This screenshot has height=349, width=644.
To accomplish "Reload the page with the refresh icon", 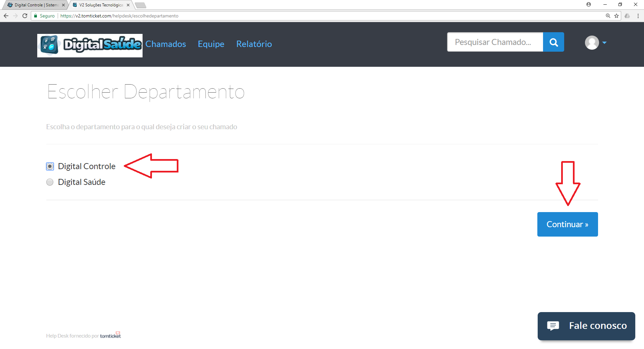I will 25,16.
